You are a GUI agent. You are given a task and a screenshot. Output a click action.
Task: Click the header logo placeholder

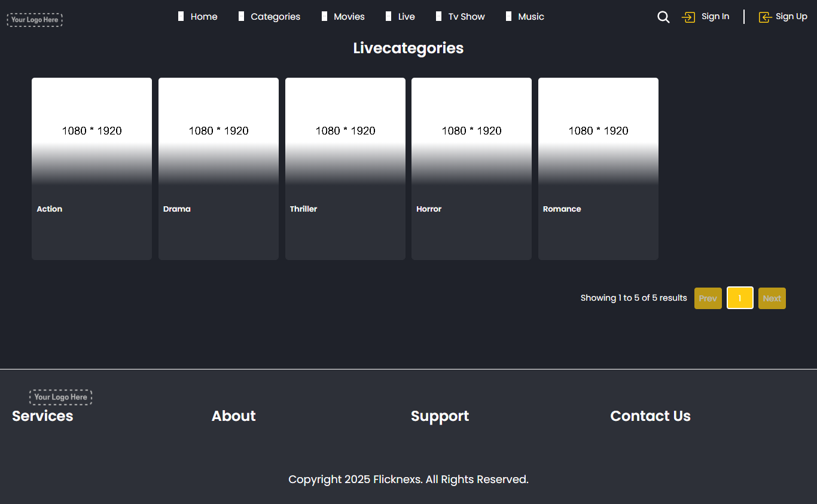35,20
